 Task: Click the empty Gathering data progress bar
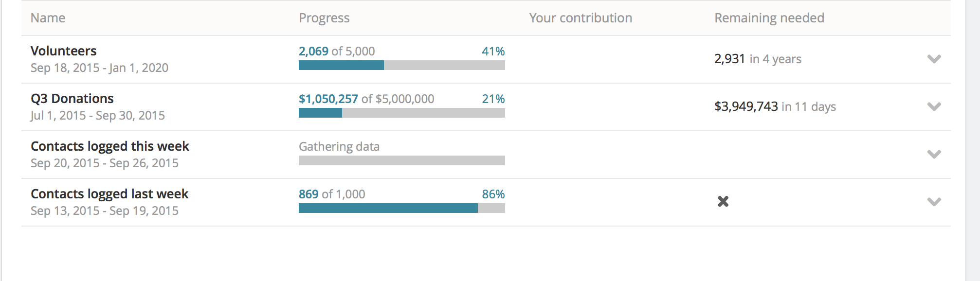[402, 160]
